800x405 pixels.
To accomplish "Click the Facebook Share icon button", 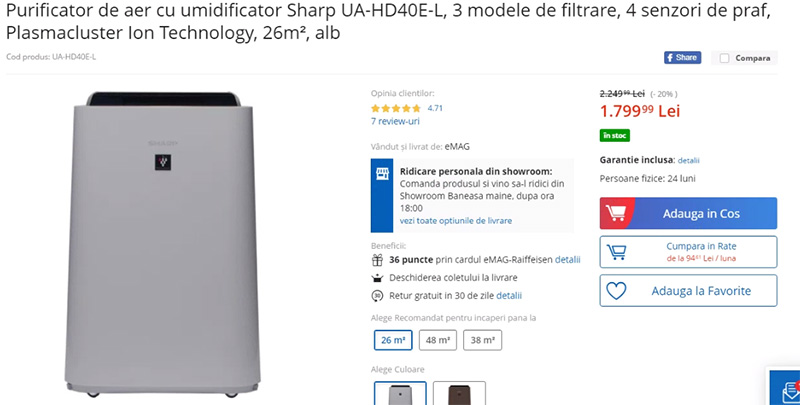I will click(x=682, y=58).
